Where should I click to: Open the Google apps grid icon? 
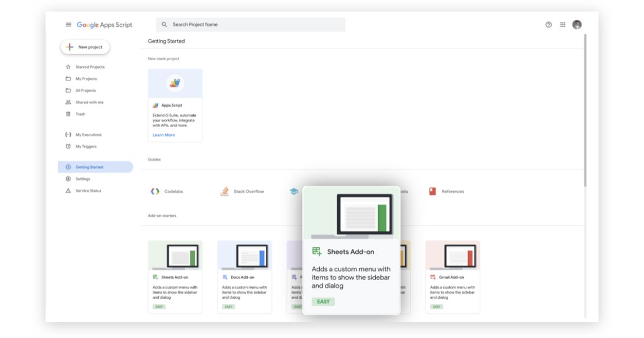tap(562, 25)
